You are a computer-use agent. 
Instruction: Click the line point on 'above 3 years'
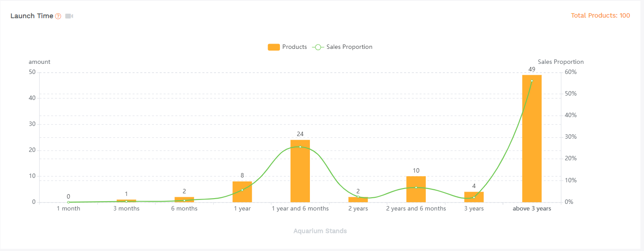(x=532, y=81)
